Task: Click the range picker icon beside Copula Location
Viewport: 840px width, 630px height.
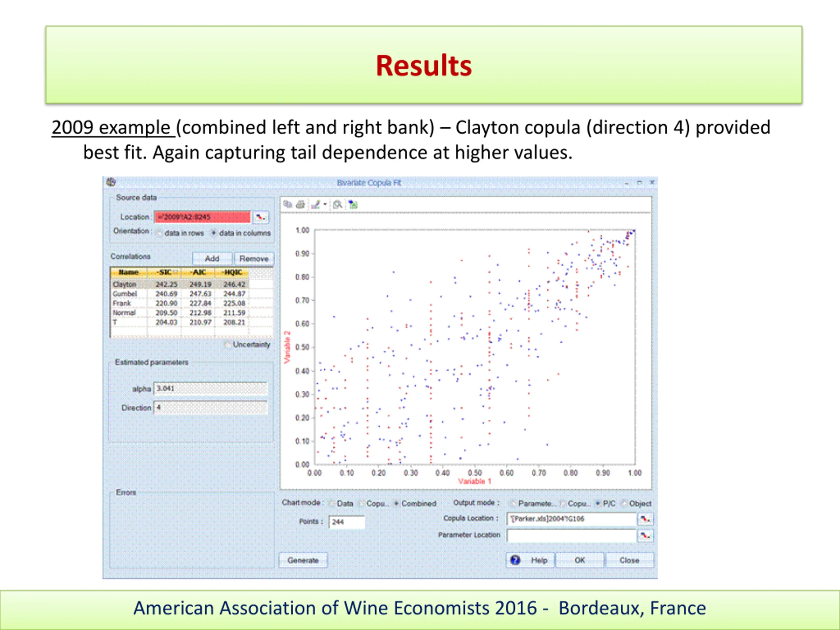Action: click(645, 519)
